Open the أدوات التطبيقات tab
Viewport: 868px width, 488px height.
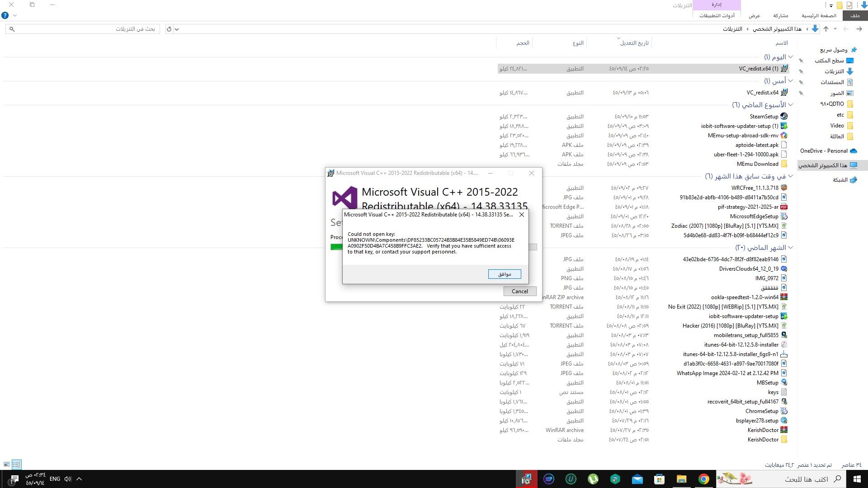coord(717,16)
